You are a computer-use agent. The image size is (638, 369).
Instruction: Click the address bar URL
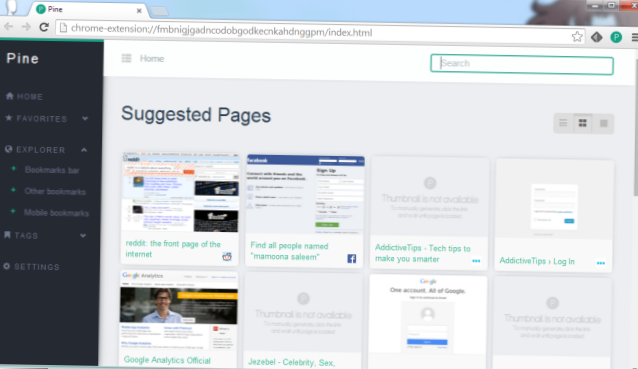[x=221, y=31]
